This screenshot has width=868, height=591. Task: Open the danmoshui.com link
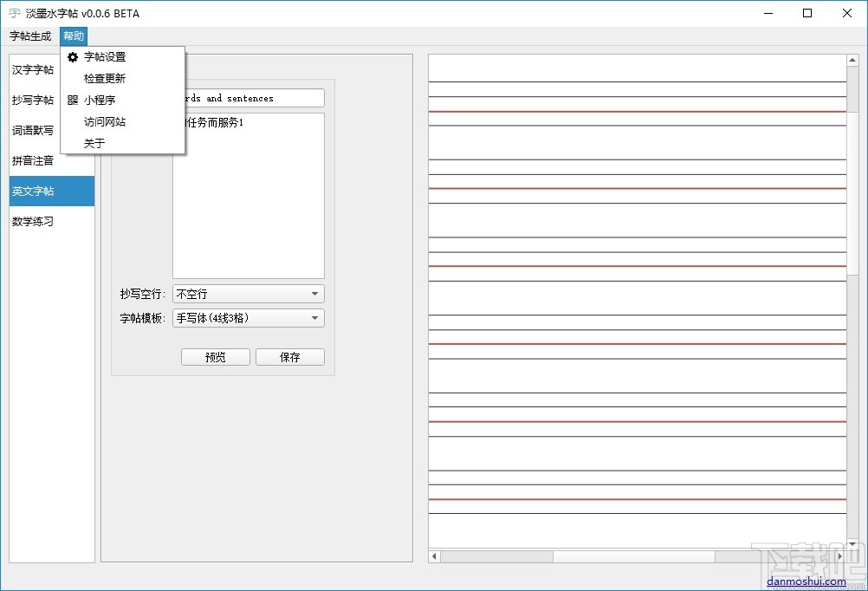(x=806, y=581)
